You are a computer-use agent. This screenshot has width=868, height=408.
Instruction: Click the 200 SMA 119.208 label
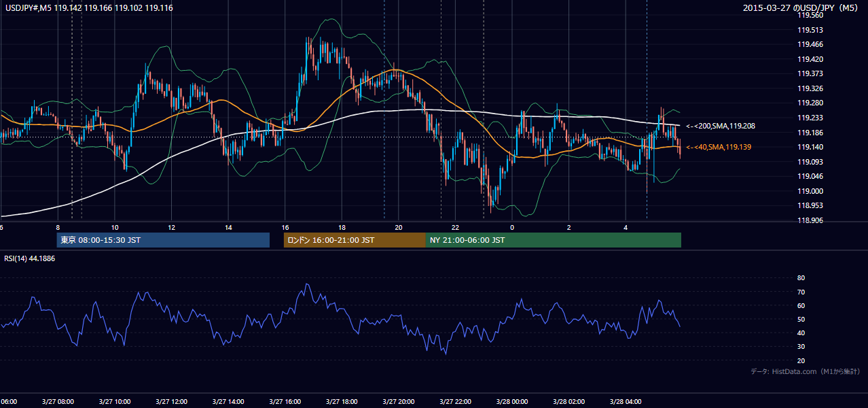pos(721,126)
